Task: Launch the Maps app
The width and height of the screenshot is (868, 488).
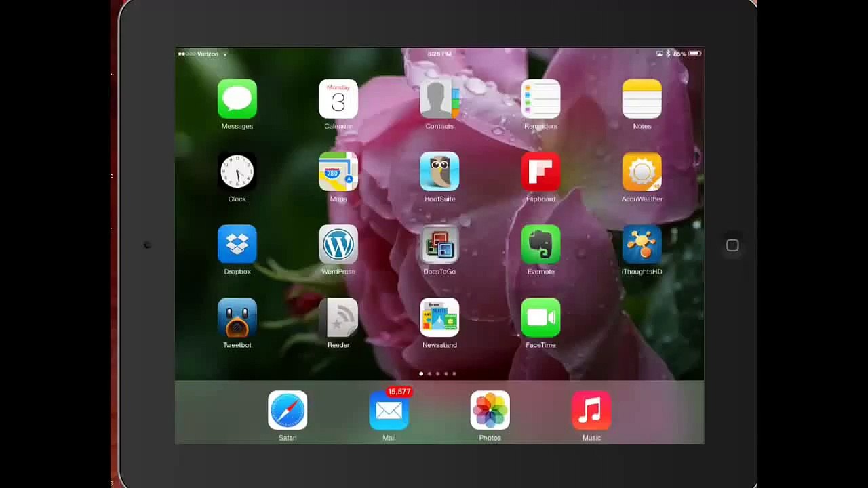Action: coord(338,172)
